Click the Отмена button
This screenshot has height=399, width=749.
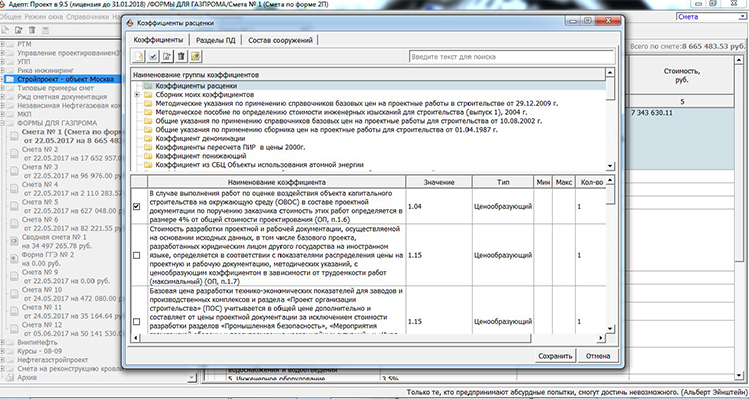click(598, 356)
